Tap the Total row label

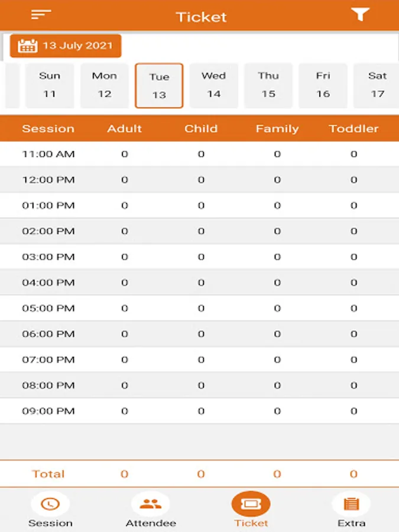48,473
